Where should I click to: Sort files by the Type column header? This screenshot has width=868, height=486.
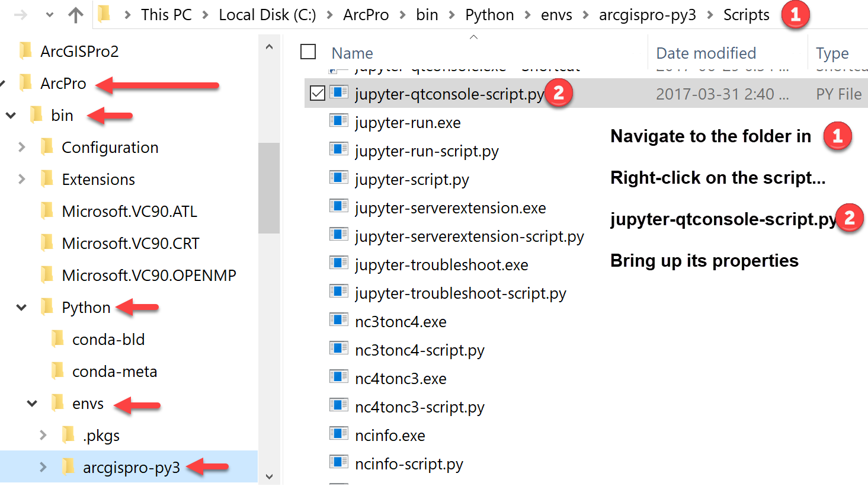pyautogui.click(x=832, y=53)
